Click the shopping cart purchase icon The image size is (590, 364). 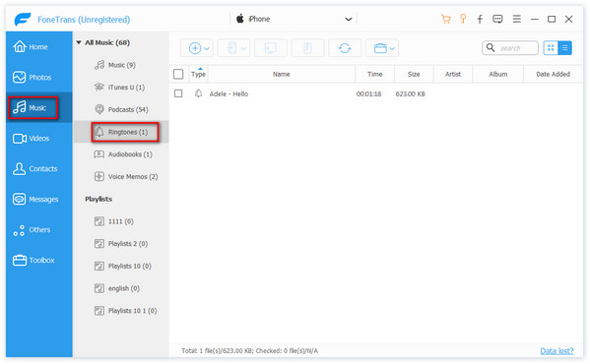[446, 19]
